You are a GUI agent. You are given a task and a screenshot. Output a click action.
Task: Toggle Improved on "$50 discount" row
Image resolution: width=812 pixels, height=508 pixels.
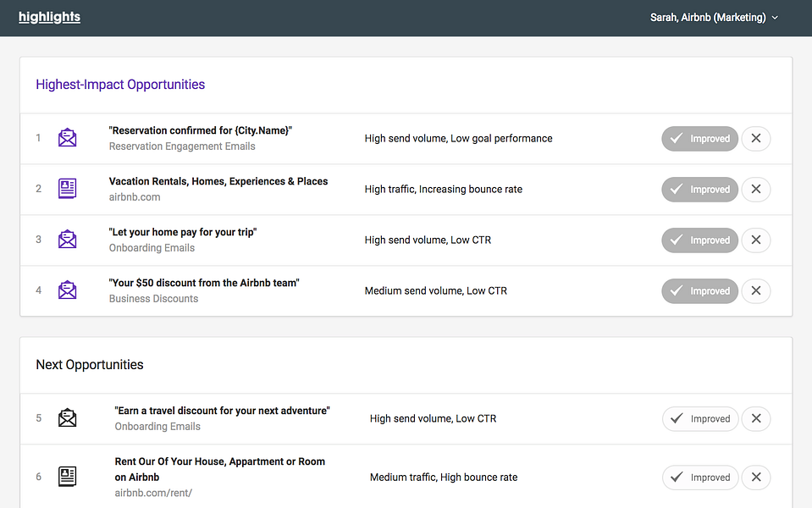(699, 290)
